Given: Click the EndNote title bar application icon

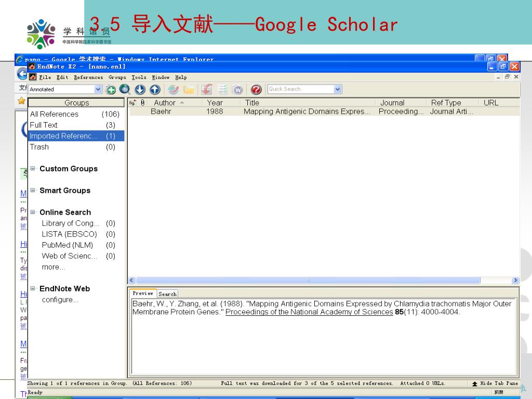Looking at the screenshot, I should coord(32,66).
